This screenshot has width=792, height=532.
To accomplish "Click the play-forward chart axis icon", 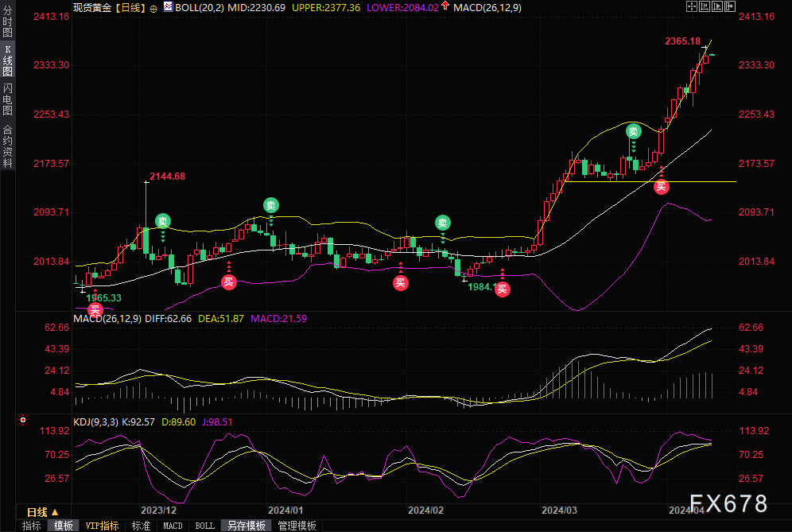I will 717,6.
